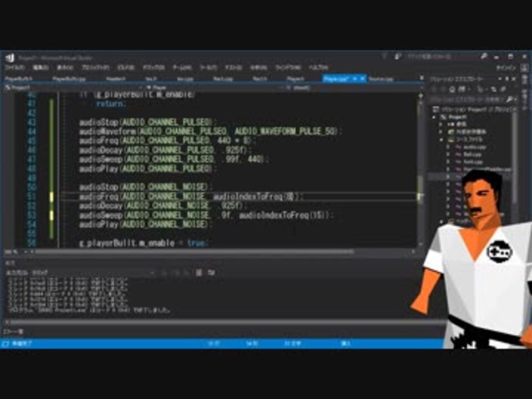Click the 準備完了 status bar message
This screenshot has height=399, width=532.
click(x=22, y=344)
